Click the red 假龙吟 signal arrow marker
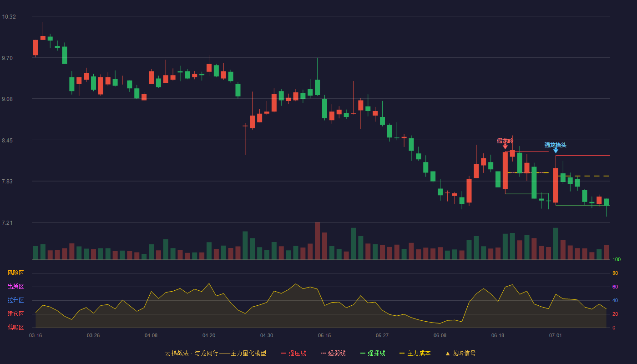 505,147
